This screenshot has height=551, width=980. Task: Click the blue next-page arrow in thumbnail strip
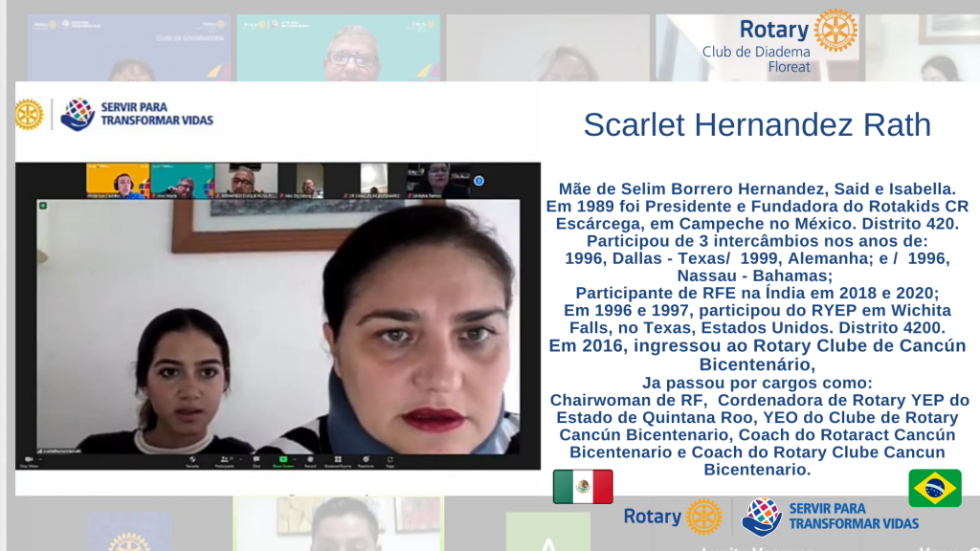pyautogui.click(x=479, y=180)
